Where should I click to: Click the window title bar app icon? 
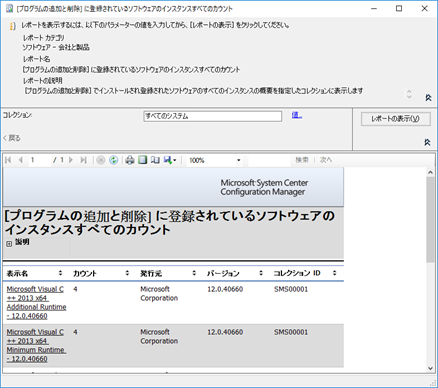(x=9, y=8)
